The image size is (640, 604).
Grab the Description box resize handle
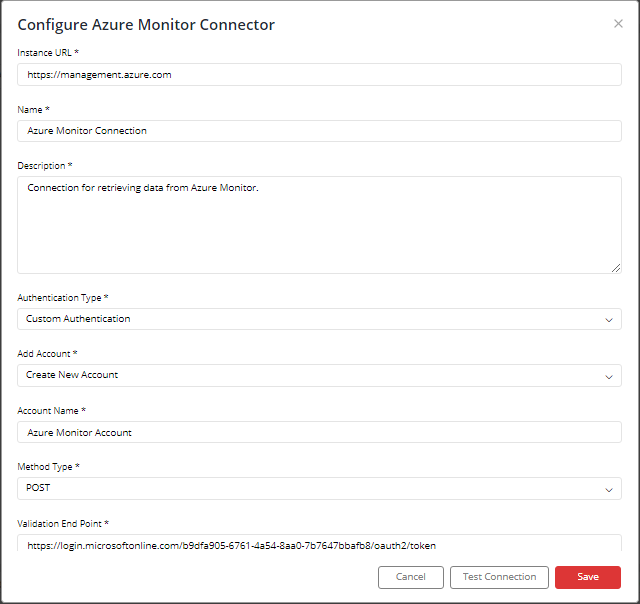click(x=616, y=268)
